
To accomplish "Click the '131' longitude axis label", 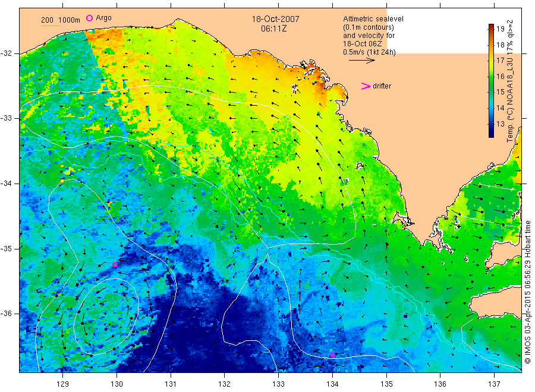I will click(x=171, y=384).
